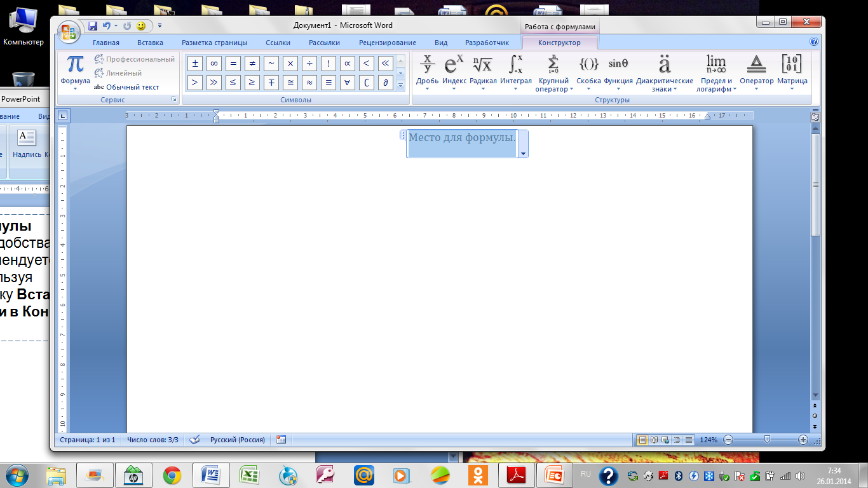Insert the approximately-equal double tilde symbol
The width and height of the screenshot is (868, 488).
pyautogui.click(x=309, y=82)
